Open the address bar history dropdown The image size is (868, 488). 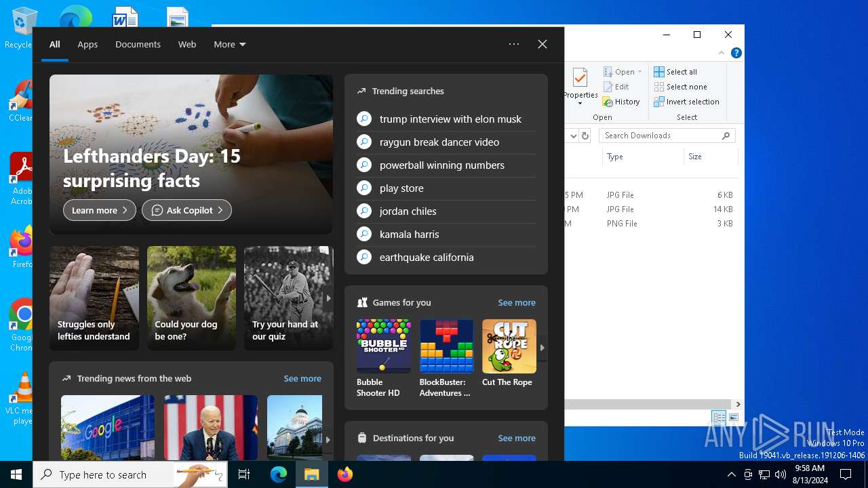574,136
